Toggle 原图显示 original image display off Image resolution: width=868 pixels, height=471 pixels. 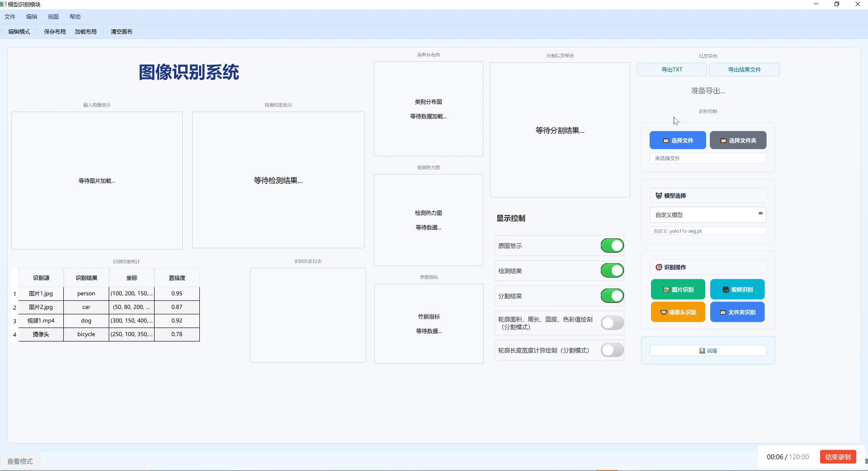click(x=611, y=245)
